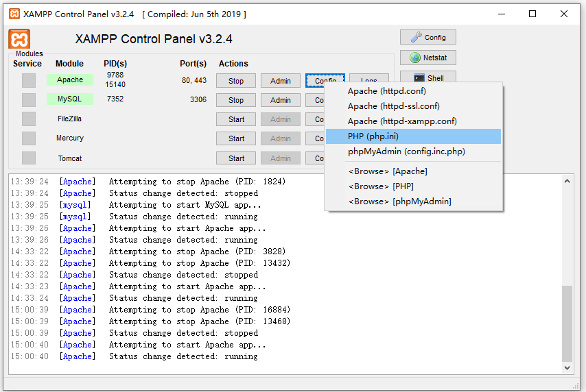
Task: Stop the Apache module
Action: [236, 81]
